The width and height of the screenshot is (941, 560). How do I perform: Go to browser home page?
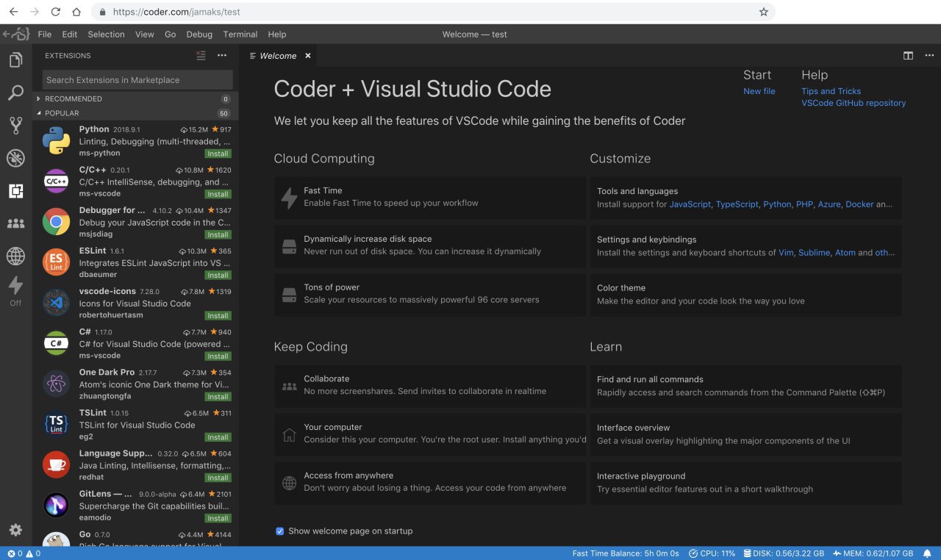pos(76,12)
